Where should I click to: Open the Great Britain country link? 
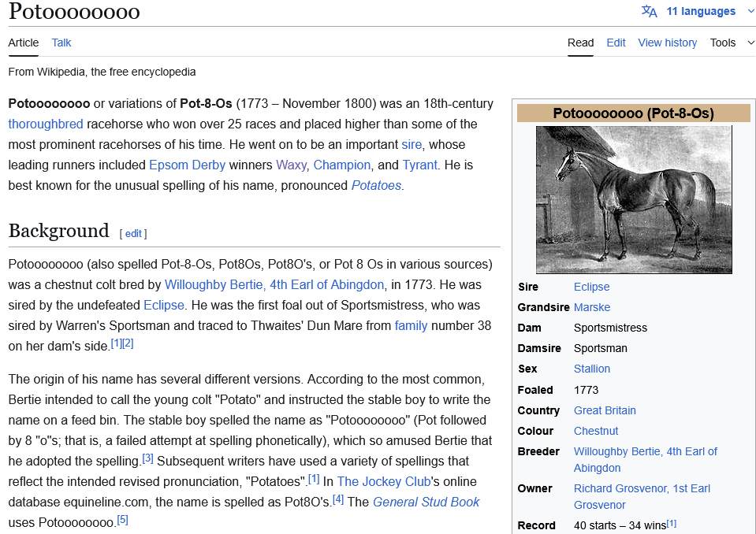(x=605, y=410)
